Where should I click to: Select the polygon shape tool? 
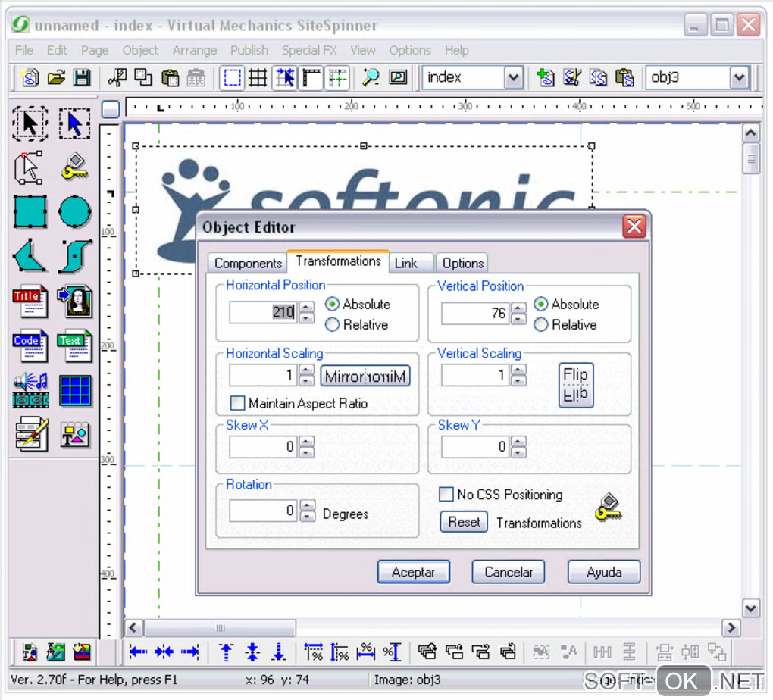click(x=30, y=256)
